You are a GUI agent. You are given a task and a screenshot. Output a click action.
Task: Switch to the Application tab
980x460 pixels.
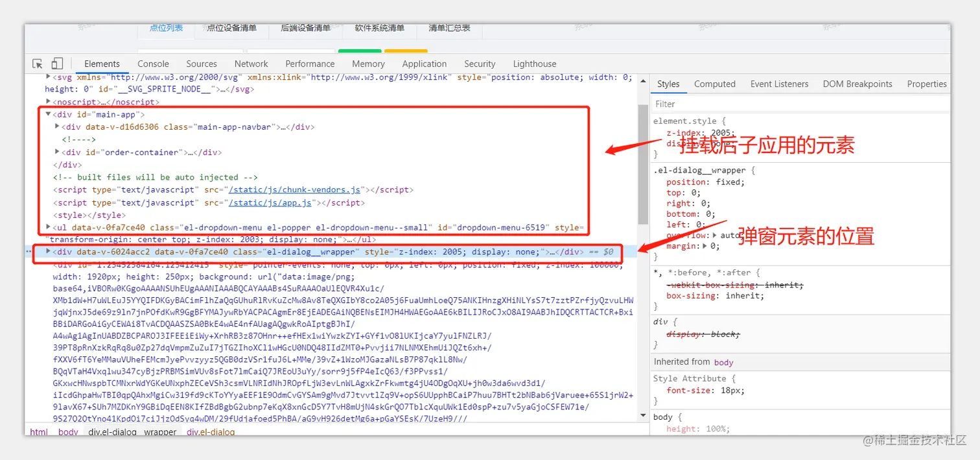(x=424, y=64)
